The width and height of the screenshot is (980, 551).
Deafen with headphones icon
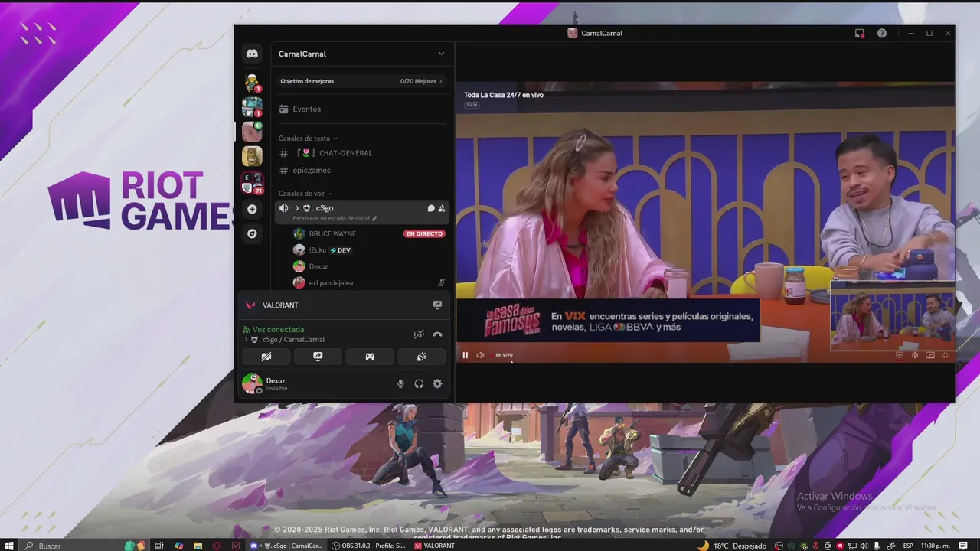click(419, 384)
